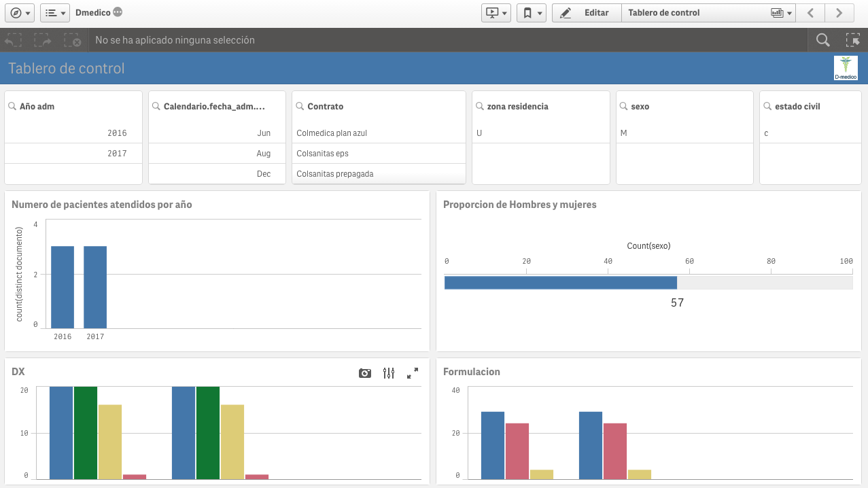Select Aug in the month filter
868x488 pixels.
217,154
